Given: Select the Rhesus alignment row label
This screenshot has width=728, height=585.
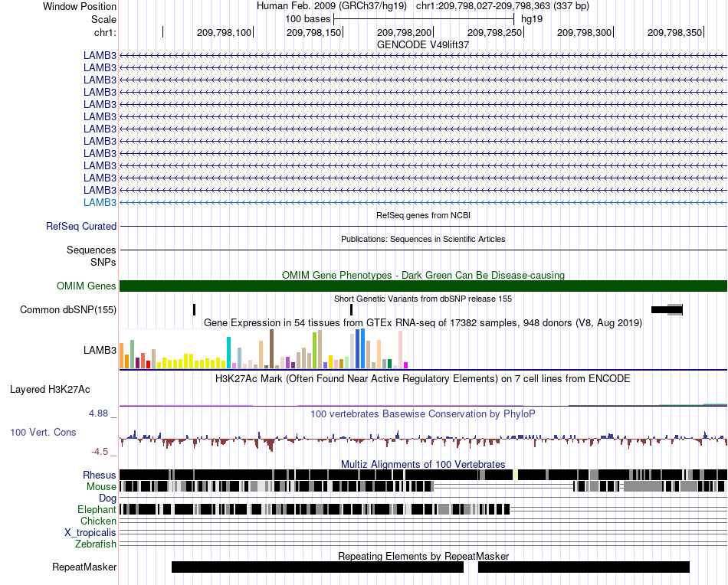Looking at the screenshot, I should 100,475.
